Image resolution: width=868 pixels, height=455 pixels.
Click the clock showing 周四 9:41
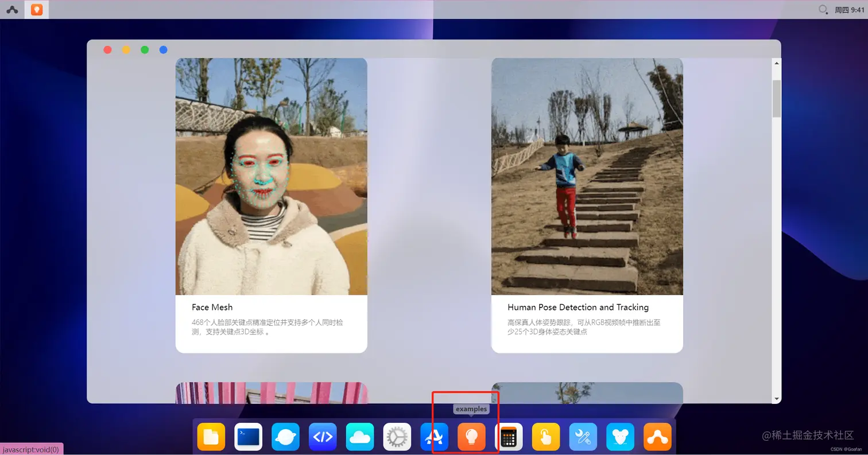pos(848,10)
